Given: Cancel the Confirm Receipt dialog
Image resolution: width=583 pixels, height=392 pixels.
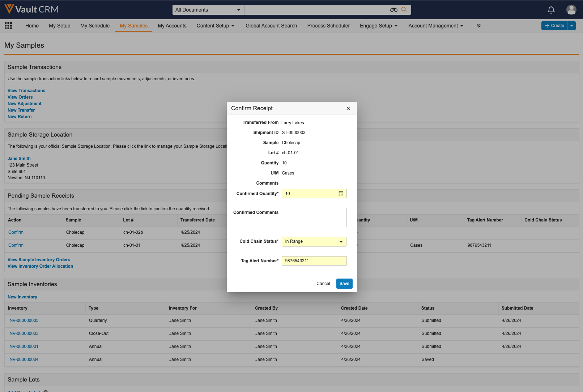Looking at the screenshot, I should tap(323, 284).
